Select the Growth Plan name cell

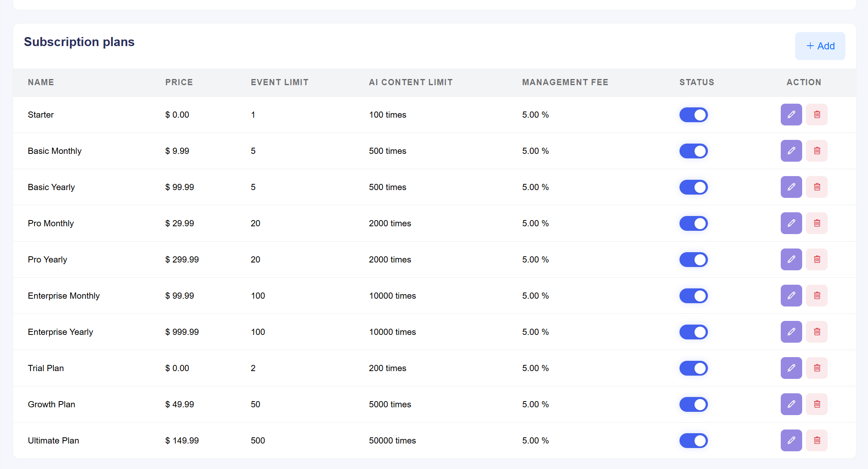pos(51,404)
